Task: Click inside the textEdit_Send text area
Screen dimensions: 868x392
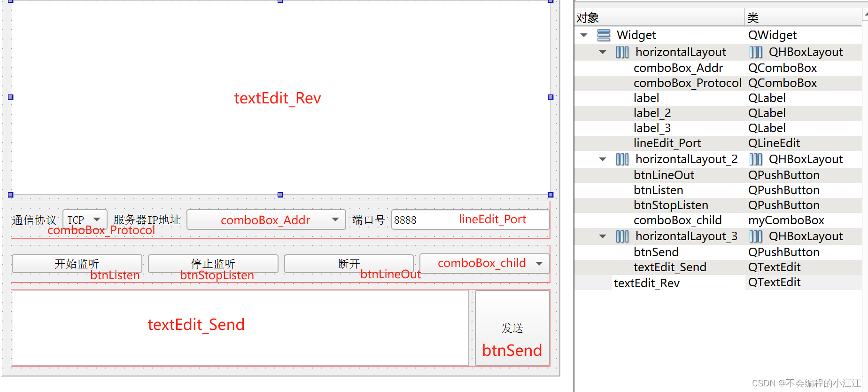Action: [x=240, y=328]
